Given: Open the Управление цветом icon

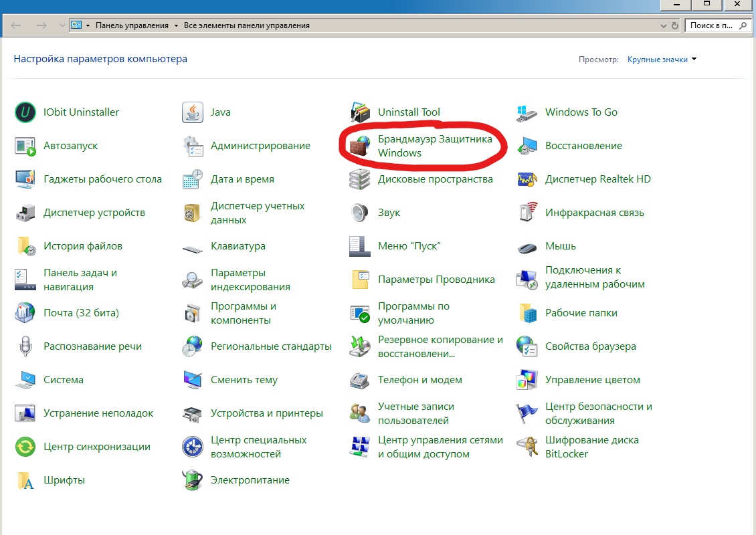Looking at the screenshot, I should click(527, 380).
